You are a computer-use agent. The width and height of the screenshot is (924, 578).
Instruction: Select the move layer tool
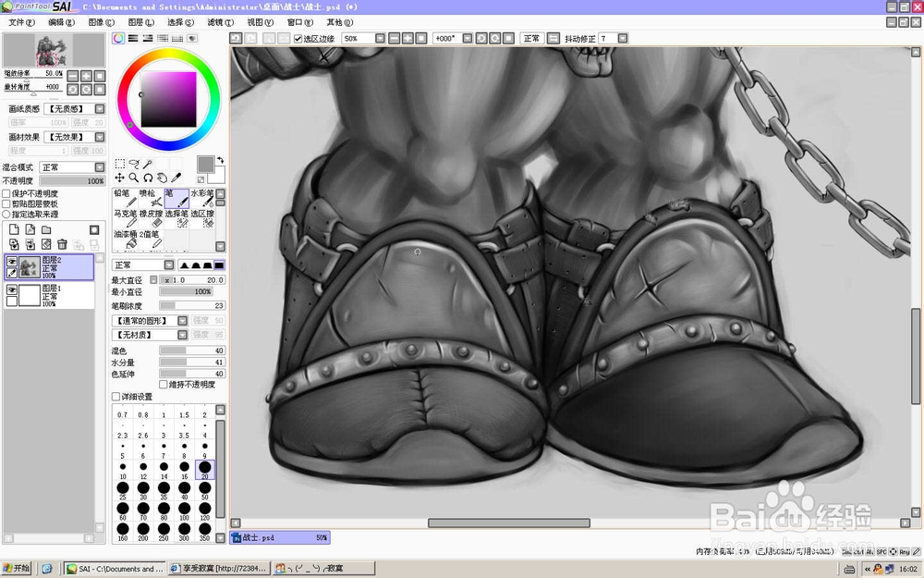pyautogui.click(x=119, y=178)
